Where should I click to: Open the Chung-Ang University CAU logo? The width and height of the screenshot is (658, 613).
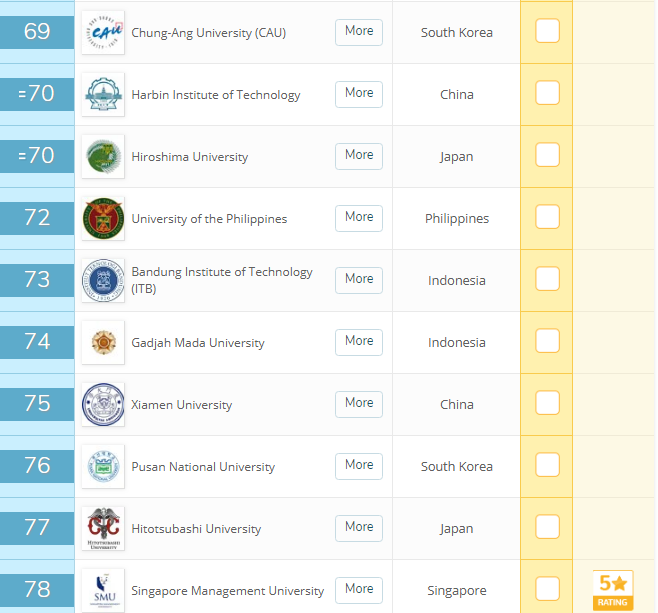(x=103, y=33)
